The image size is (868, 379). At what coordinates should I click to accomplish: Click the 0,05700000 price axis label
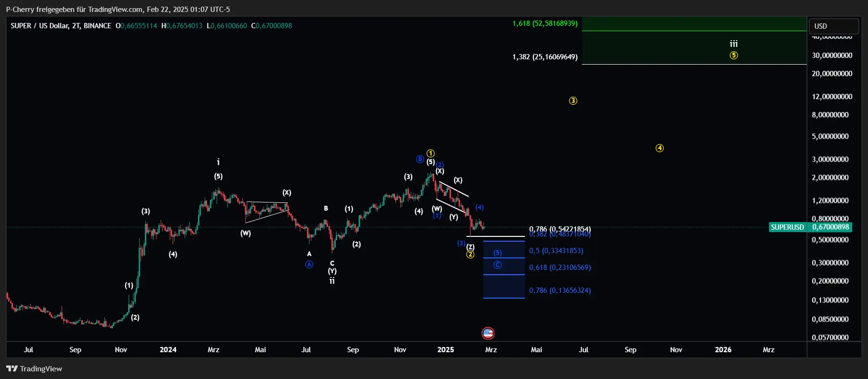(x=830, y=337)
